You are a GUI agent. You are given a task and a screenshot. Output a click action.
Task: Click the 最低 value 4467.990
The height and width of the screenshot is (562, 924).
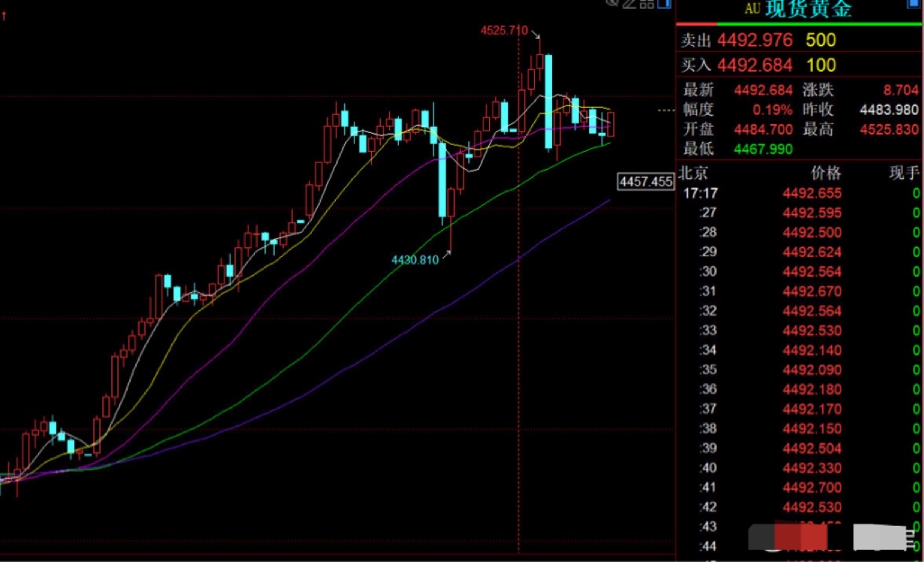coord(763,149)
